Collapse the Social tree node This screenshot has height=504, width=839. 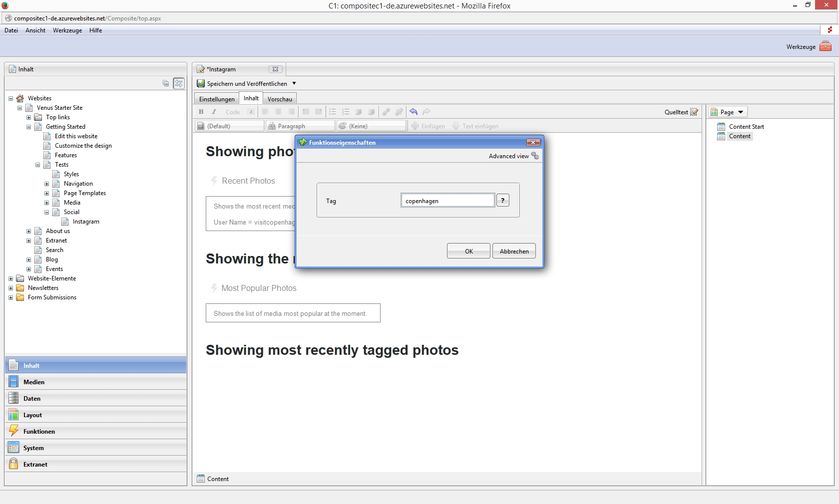46,212
